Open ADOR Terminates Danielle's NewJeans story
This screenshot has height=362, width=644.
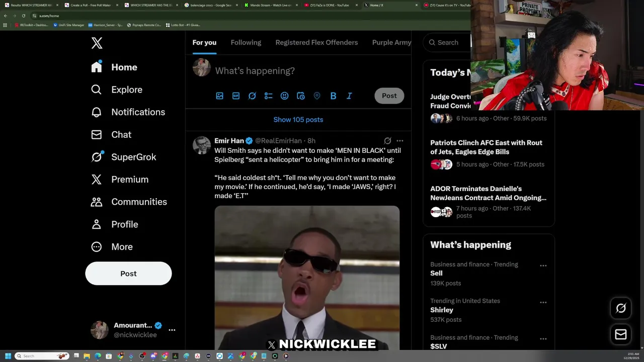[x=489, y=203]
